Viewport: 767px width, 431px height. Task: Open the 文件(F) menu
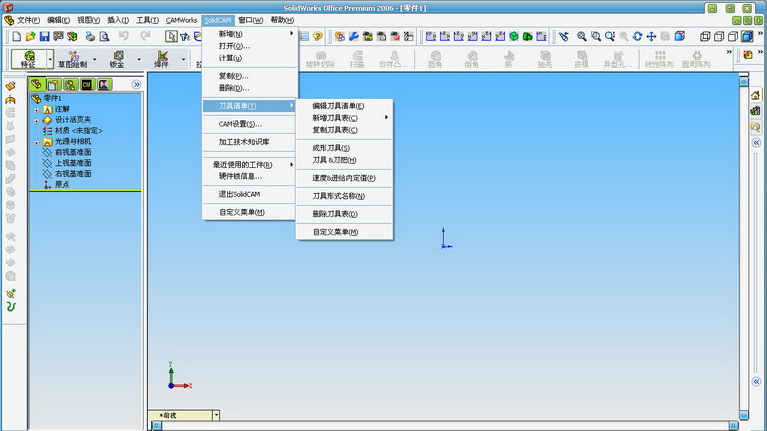coord(28,20)
